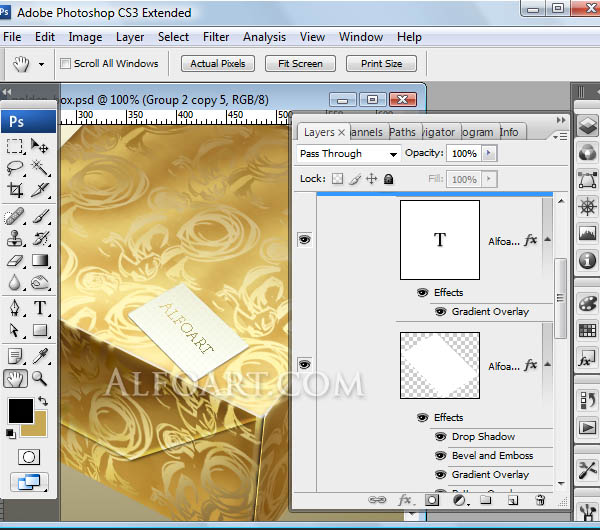This screenshot has width=600, height=530.
Task: Select the Lasso tool
Action: pos(15,168)
